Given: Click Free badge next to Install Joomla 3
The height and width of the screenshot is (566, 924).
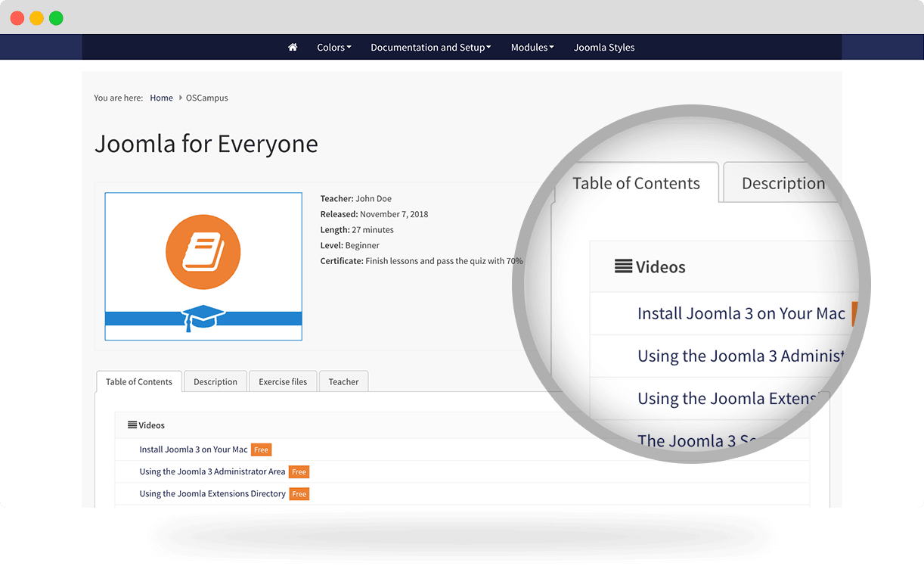Looking at the screenshot, I should coord(261,449).
